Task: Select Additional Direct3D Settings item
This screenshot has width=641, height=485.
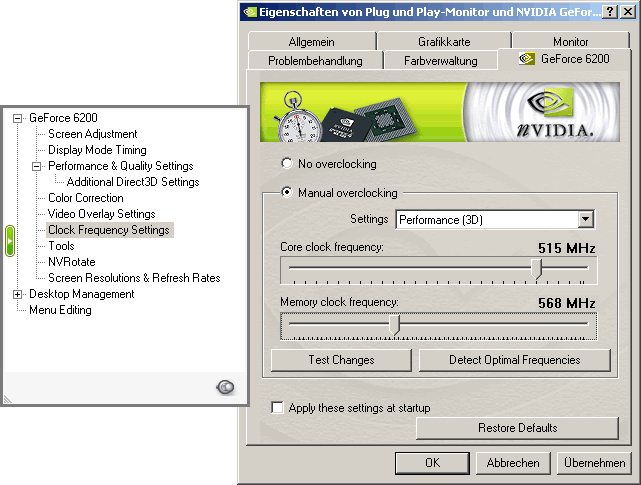Action: coord(133,182)
